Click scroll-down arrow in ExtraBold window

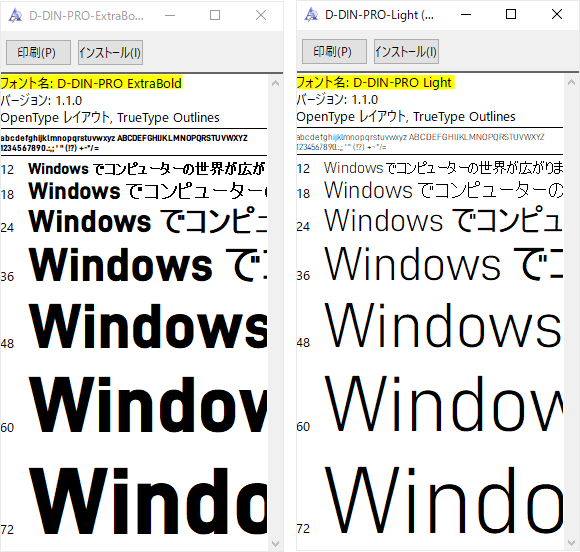(x=275, y=543)
